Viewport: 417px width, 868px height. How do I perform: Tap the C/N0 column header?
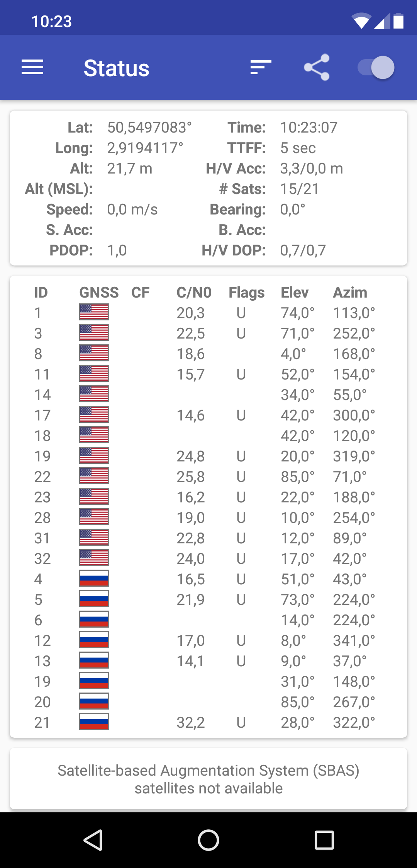click(x=194, y=293)
